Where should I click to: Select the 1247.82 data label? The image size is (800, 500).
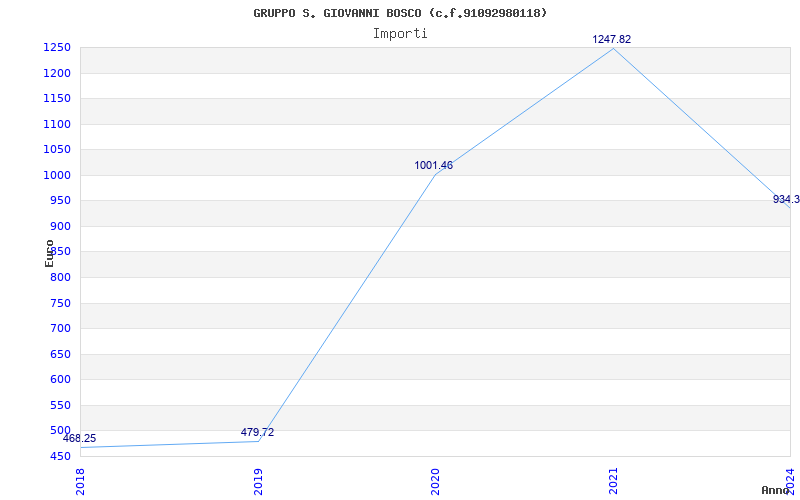(x=611, y=39)
